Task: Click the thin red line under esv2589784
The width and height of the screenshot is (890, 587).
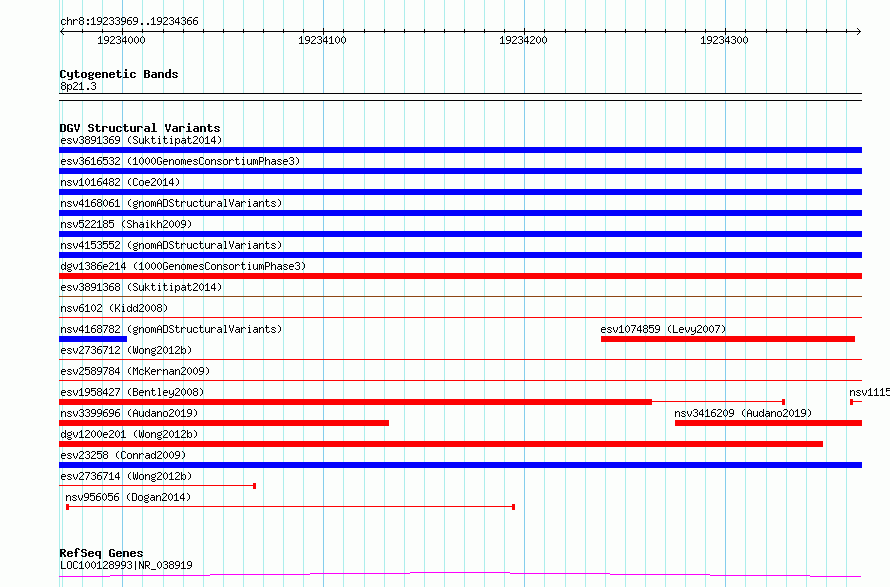Action: [x=460, y=381]
